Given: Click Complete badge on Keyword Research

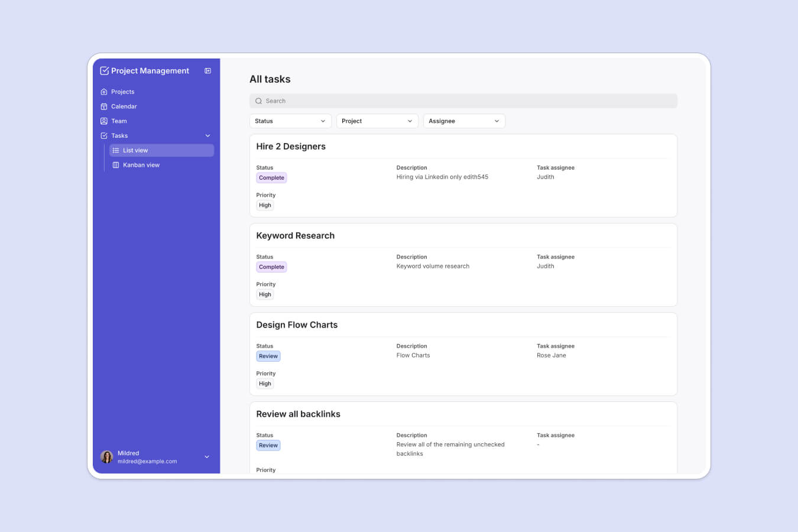Looking at the screenshot, I should click(271, 267).
